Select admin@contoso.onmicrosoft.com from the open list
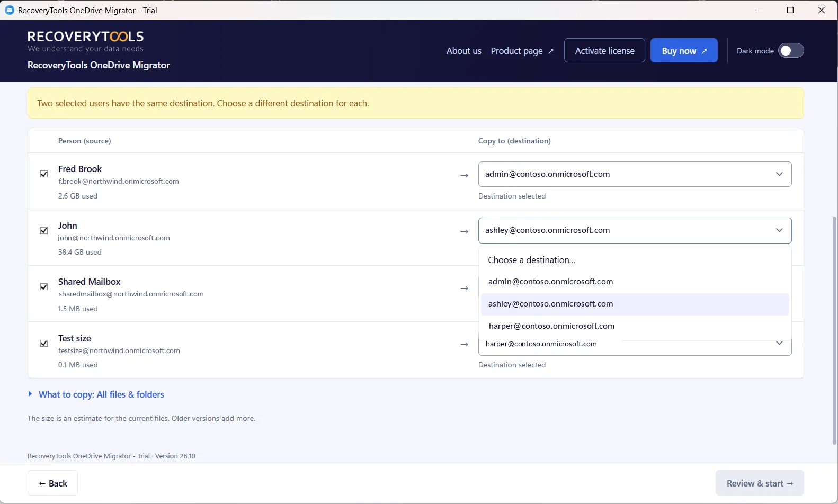Screen dimensions: 838x504 635,282
